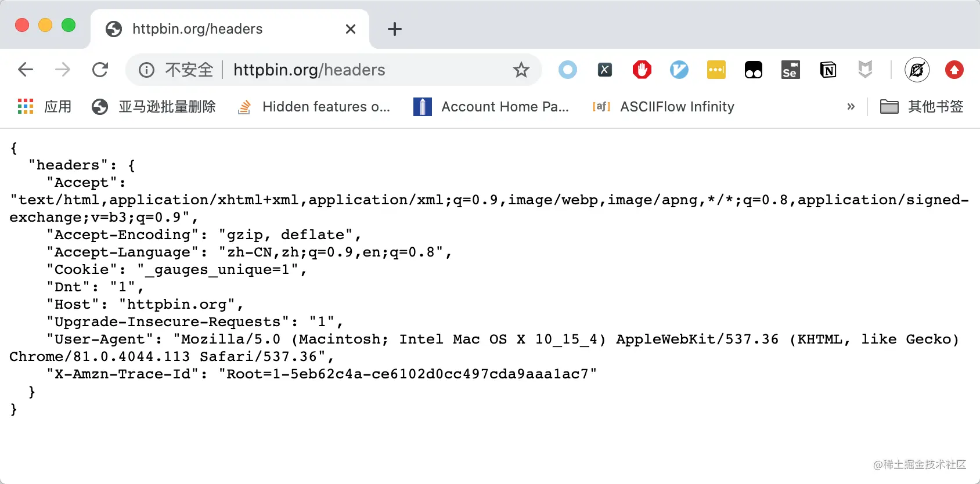
Task: Open the Notion web clipper extension
Action: 828,70
